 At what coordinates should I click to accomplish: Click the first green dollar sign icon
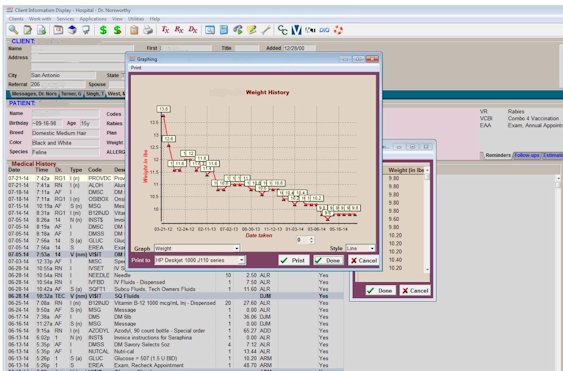coord(103,30)
